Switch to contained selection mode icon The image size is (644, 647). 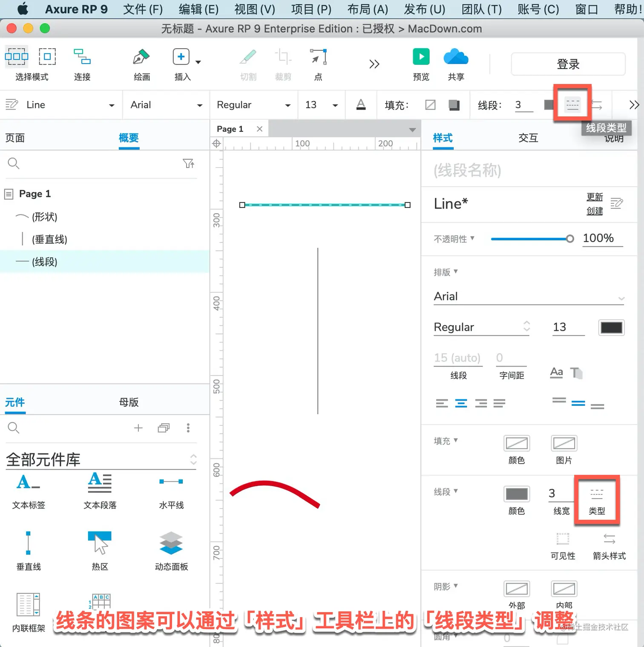[47, 56]
